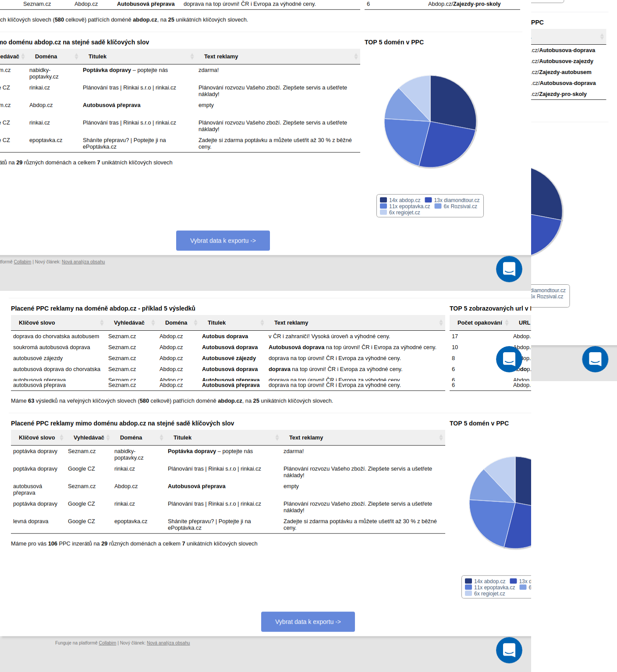Viewport: 617px width, 672px height.
Task: Click swatch for fully visible 6x Rozsival.cz legend entry
Action: (x=438, y=206)
